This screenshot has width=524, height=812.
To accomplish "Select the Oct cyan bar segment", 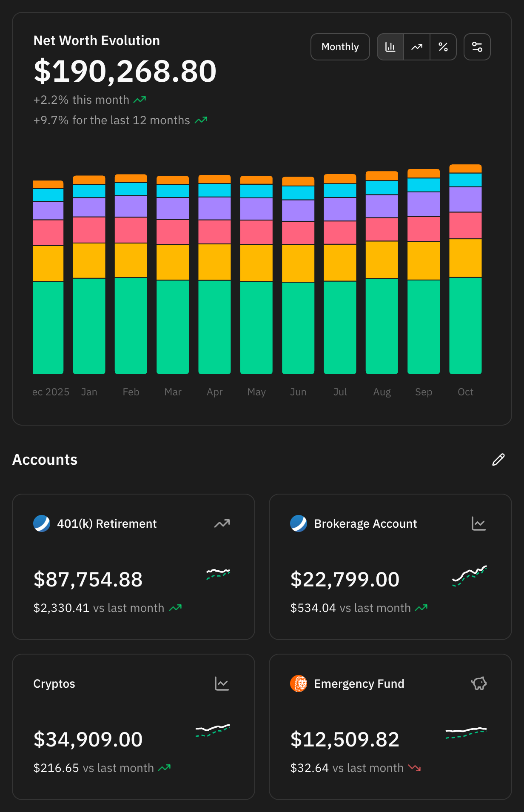I will click(465, 180).
